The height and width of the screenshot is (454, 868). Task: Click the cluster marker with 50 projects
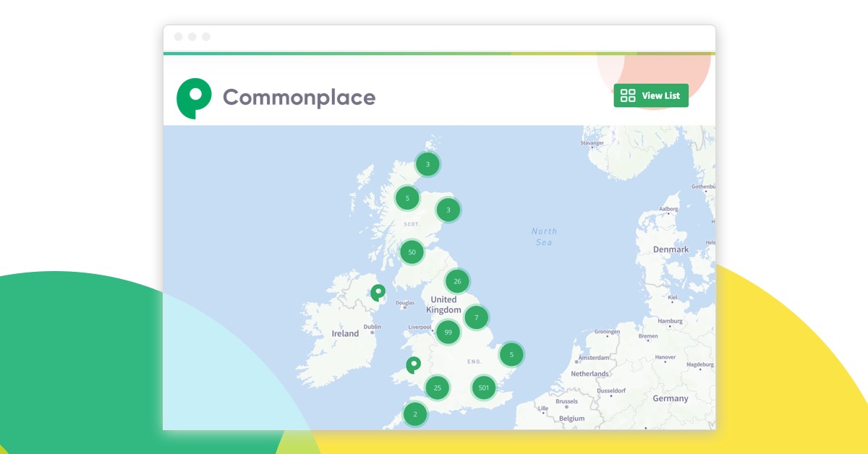[x=412, y=252]
